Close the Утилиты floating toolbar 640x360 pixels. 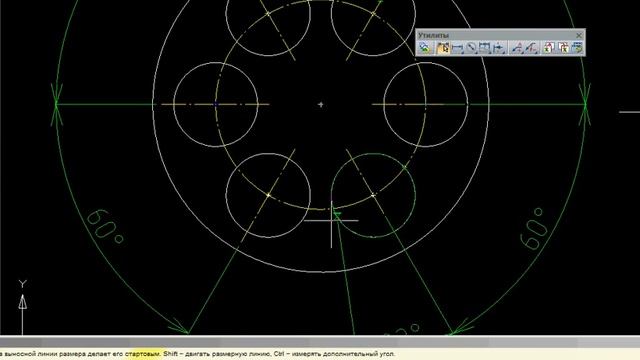point(579,36)
